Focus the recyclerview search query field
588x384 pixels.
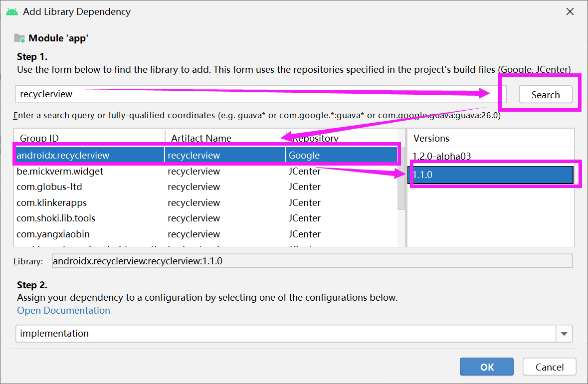click(x=261, y=94)
